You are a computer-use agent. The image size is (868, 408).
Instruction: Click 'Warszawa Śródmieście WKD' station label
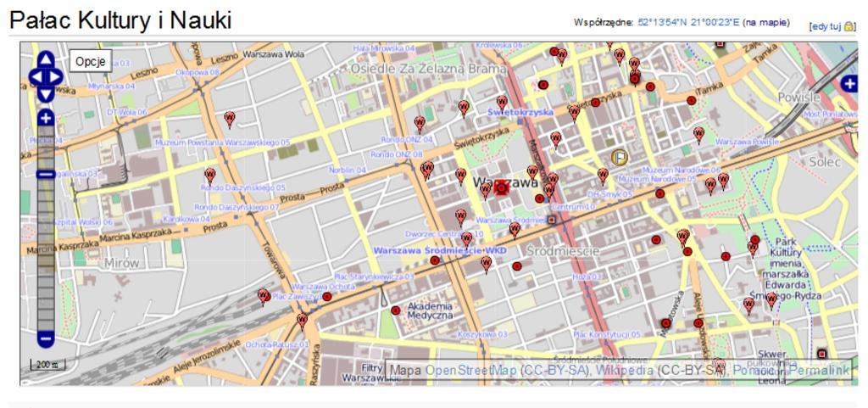tap(440, 251)
